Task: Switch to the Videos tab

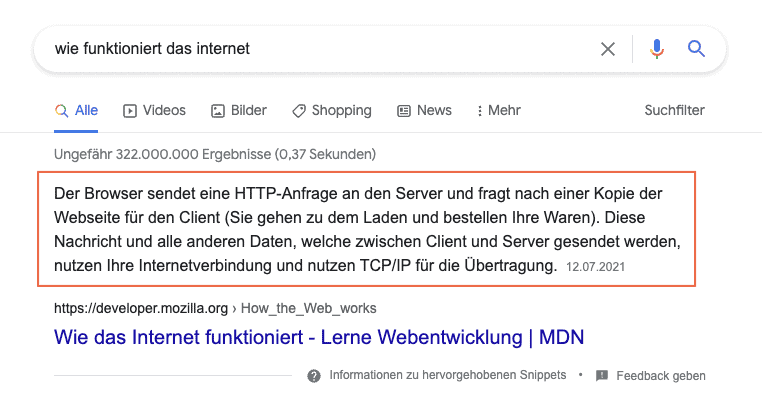Action: click(154, 111)
